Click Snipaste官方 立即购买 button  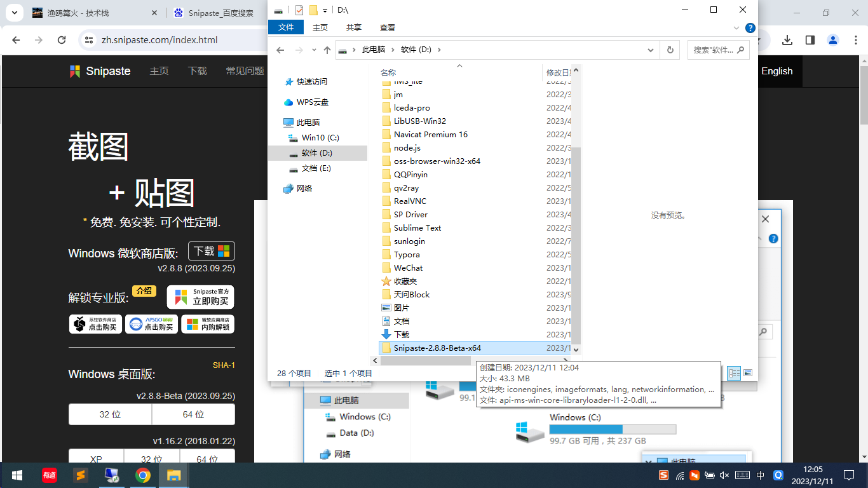click(x=201, y=297)
